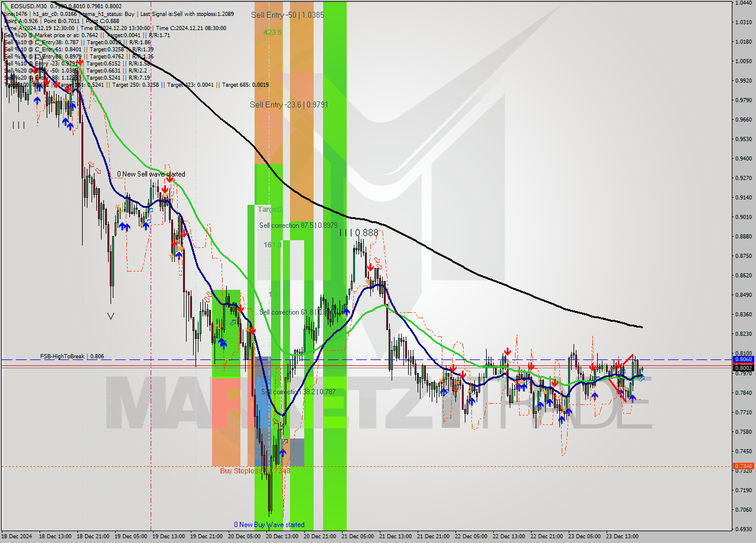Click the '22 Dec 05:00' time axis label
Image resolution: width=756 pixels, height=543 pixels.
(471, 537)
